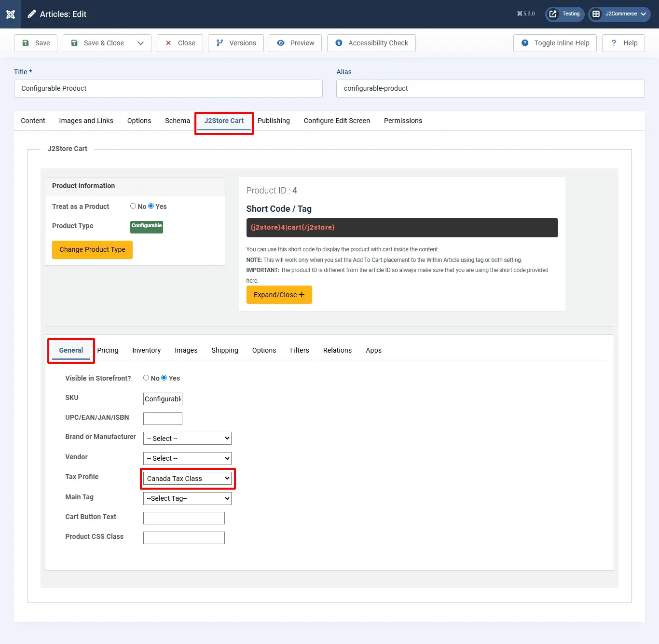Switch to the Pricing tab
The image size is (659, 644).
108,350
